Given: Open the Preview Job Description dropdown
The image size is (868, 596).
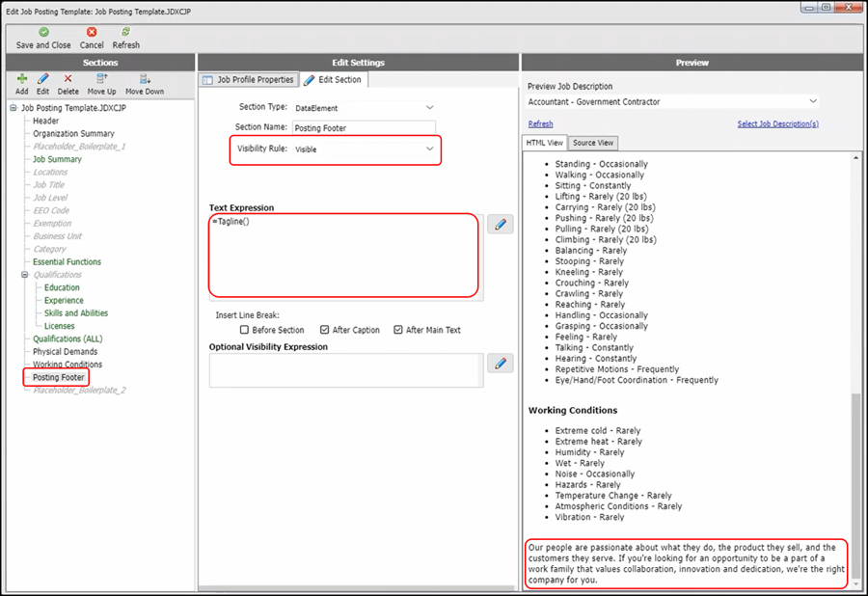Looking at the screenshot, I should [813, 101].
